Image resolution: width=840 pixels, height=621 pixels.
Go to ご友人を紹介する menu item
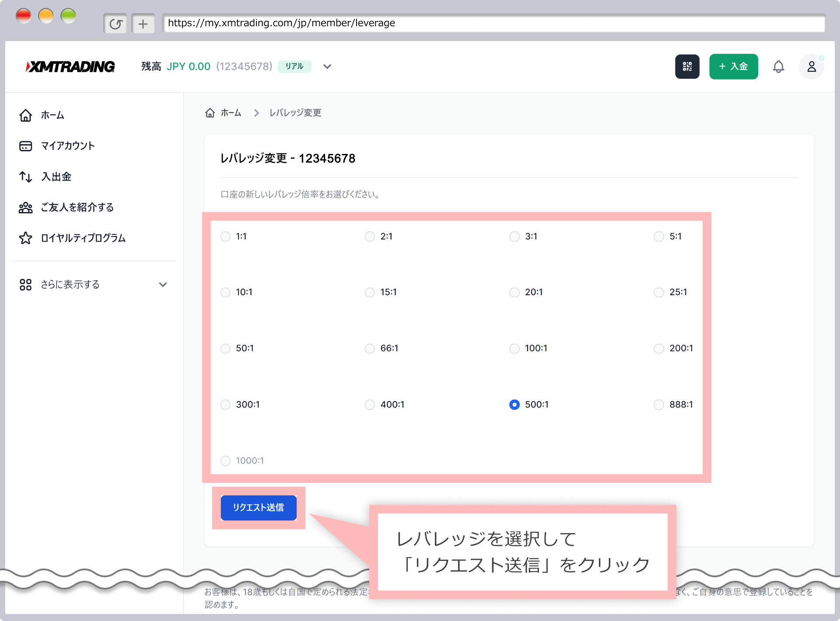pos(77,207)
